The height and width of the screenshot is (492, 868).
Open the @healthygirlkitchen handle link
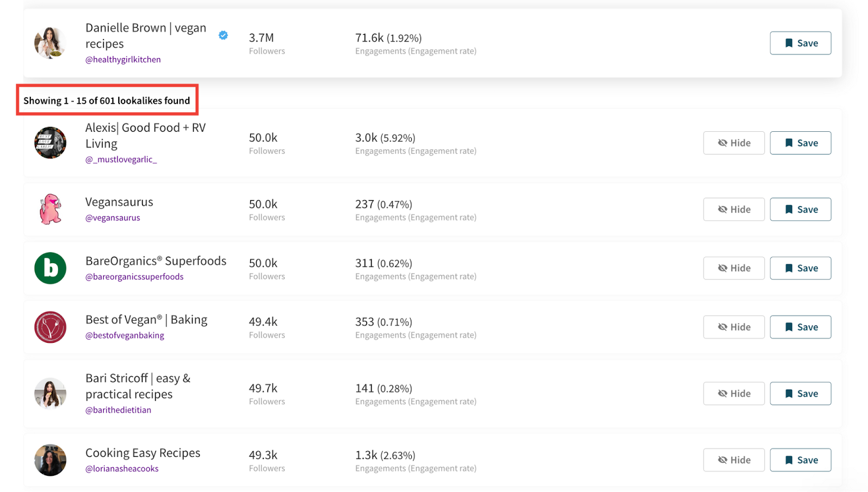pyautogui.click(x=123, y=60)
